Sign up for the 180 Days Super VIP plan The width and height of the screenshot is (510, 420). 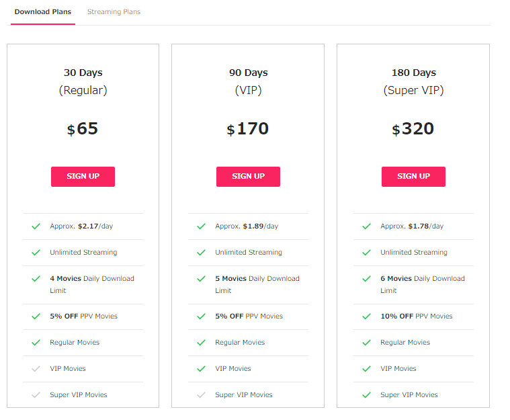tap(413, 176)
